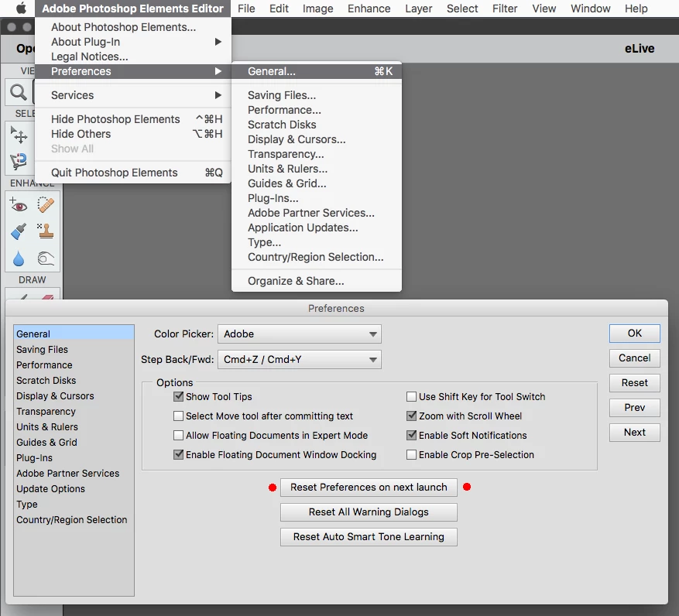Open the Layer menu
This screenshot has width=679, height=616.
coord(418,9)
